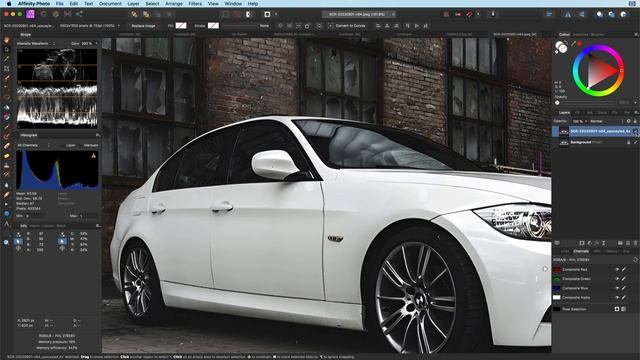
Task: Open the Filters menu
Action: click(195, 4)
